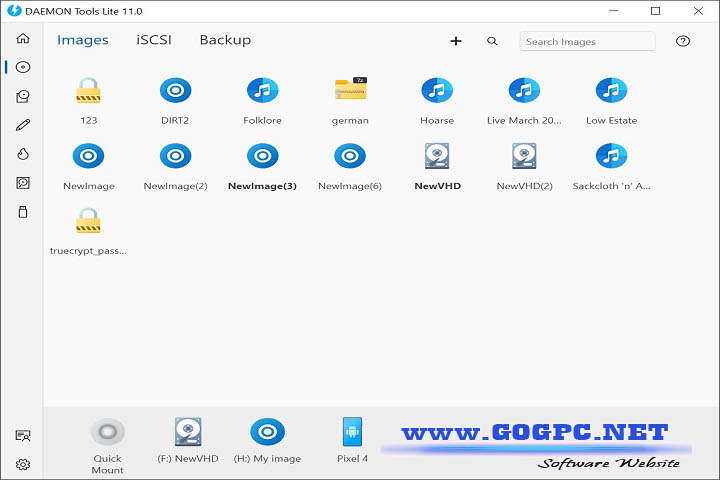Switch to the iSCSI tab
The height and width of the screenshot is (480, 720).
click(154, 40)
